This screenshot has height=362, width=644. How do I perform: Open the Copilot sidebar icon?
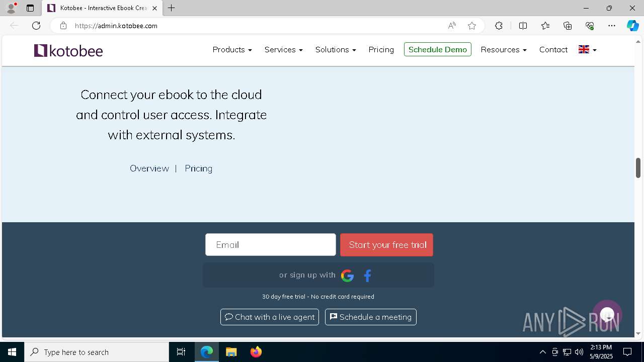[633, 26]
